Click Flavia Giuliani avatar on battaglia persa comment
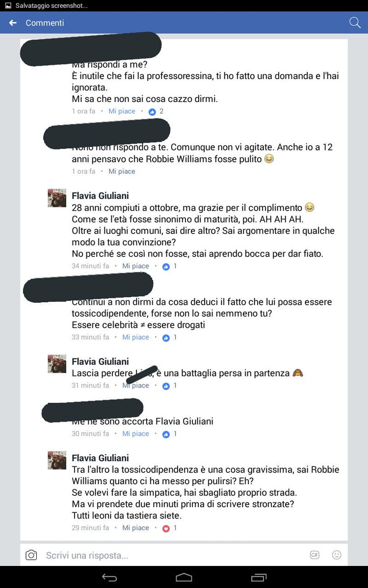 (57, 364)
